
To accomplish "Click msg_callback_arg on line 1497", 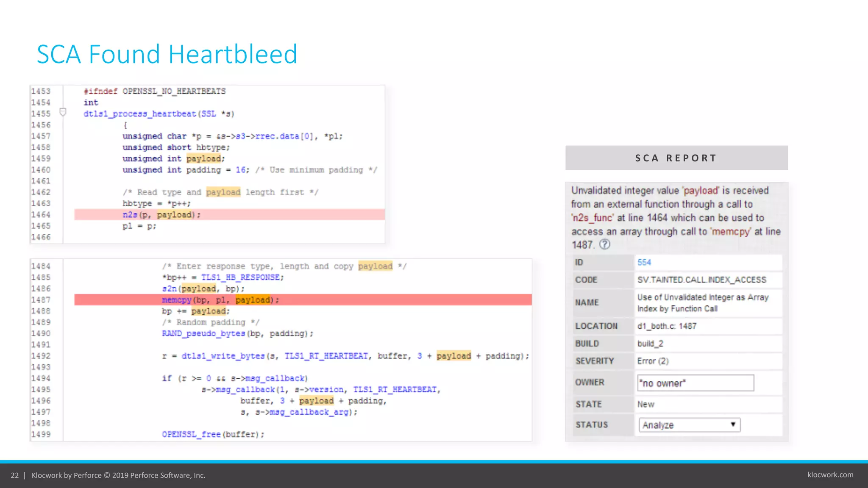I will (x=309, y=412).
